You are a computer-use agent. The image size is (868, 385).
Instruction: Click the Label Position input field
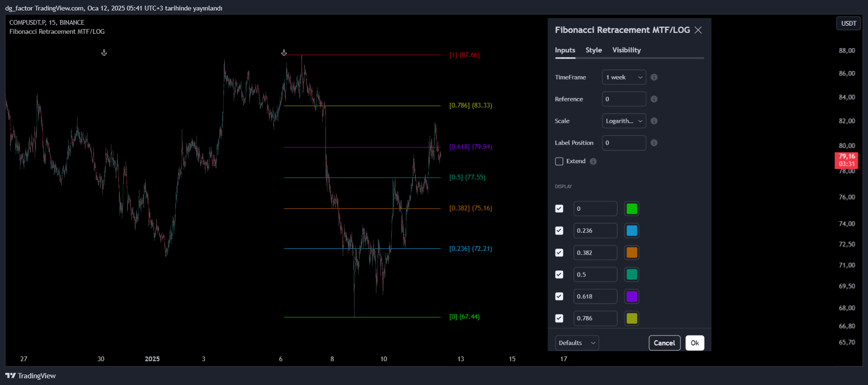624,143
